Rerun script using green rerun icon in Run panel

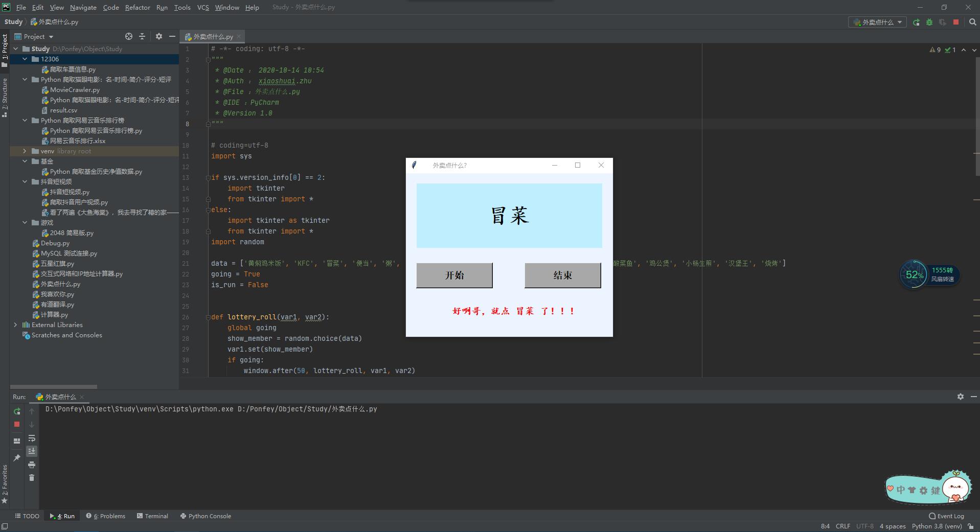(x=17, y=411)
